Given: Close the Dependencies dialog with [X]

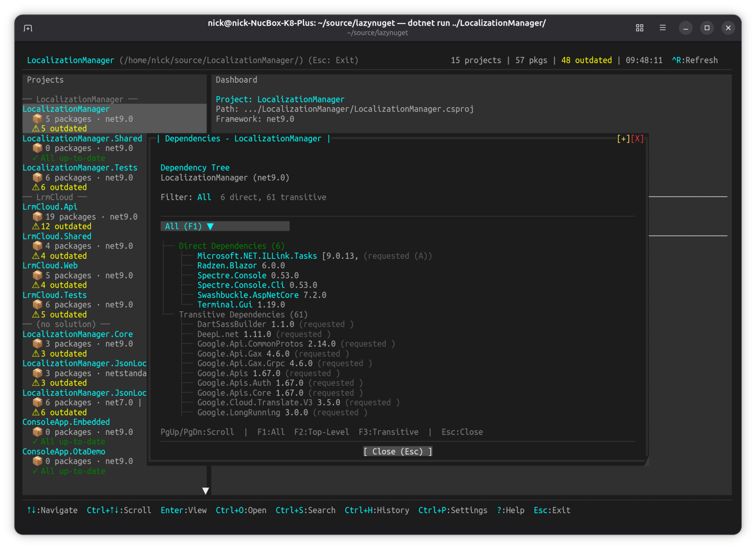Looking at the screenshot, I should (637, 139).
